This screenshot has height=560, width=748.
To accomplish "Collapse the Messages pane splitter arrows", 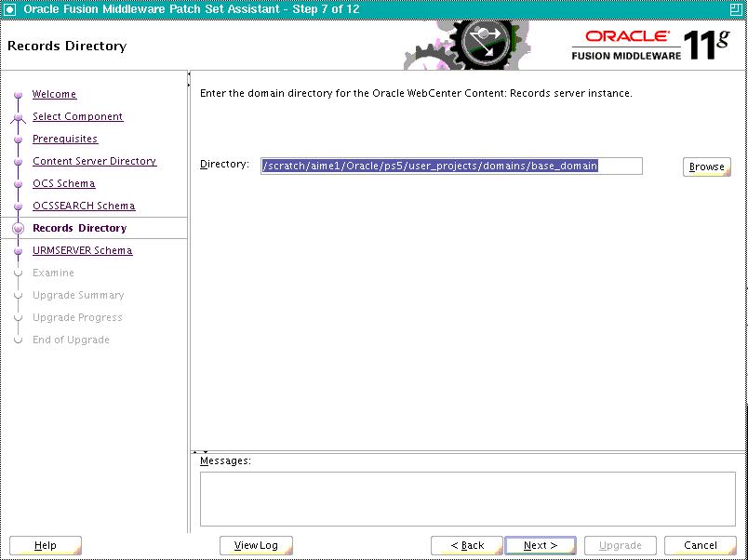I will [x=200, y=452].
